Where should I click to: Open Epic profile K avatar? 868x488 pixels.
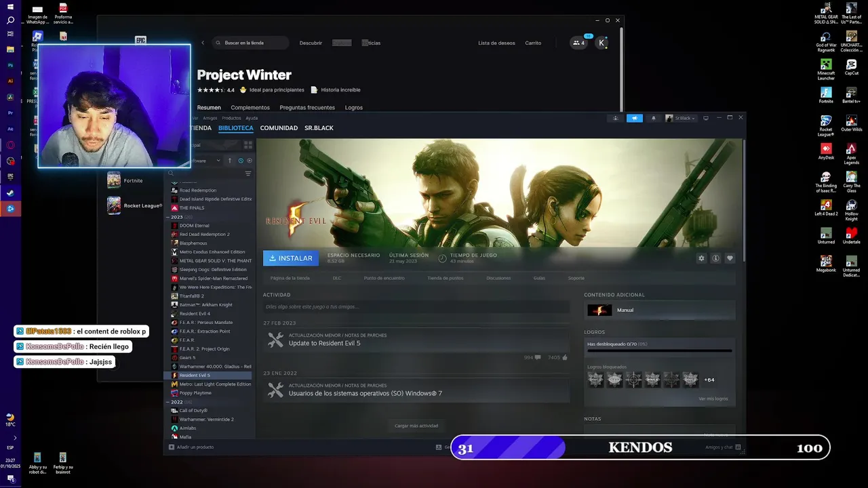click(601, 43)
